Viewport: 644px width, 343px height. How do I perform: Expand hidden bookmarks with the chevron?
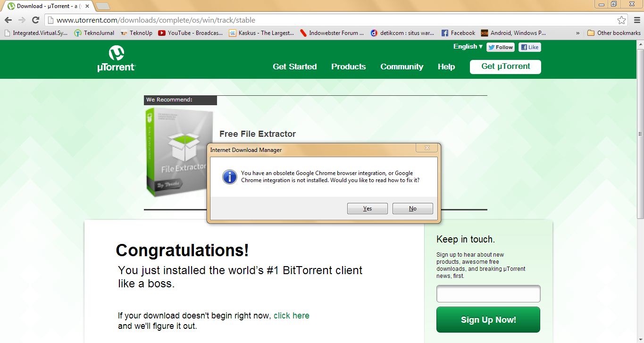[578, 33]
